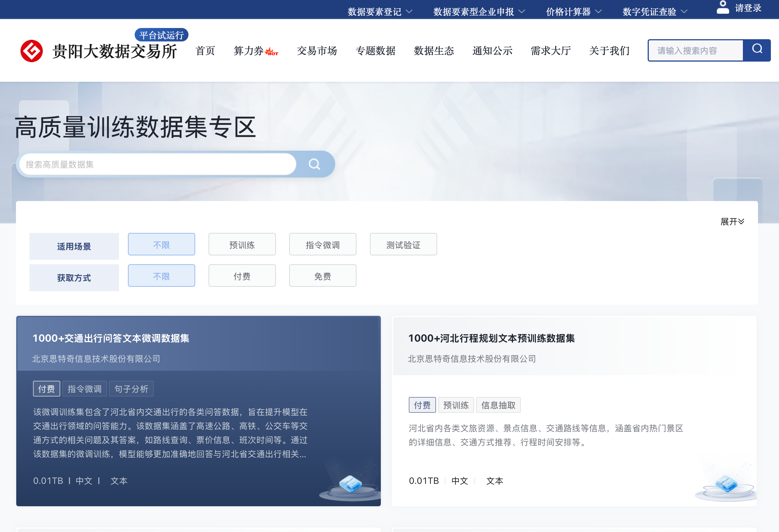Screen dimensions: 779x532
Task: Go to the 需求大厅 navigation item
Action: pyautogui.click(x=551, y=51)
